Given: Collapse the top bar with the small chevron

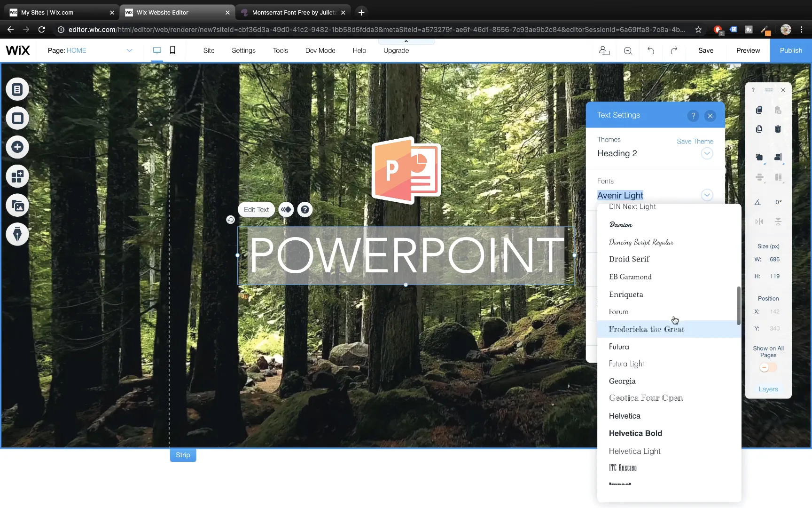Looking at the screenshot, I should (406, 41).
